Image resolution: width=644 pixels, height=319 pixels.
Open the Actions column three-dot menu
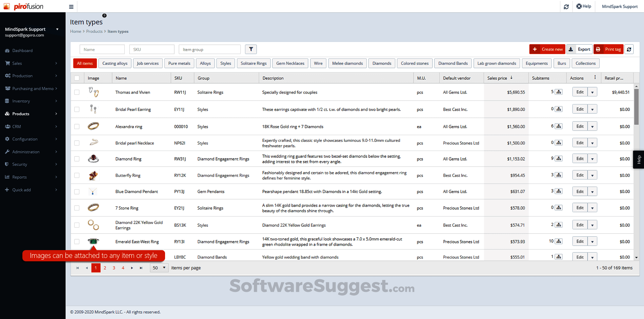point(596,78)
